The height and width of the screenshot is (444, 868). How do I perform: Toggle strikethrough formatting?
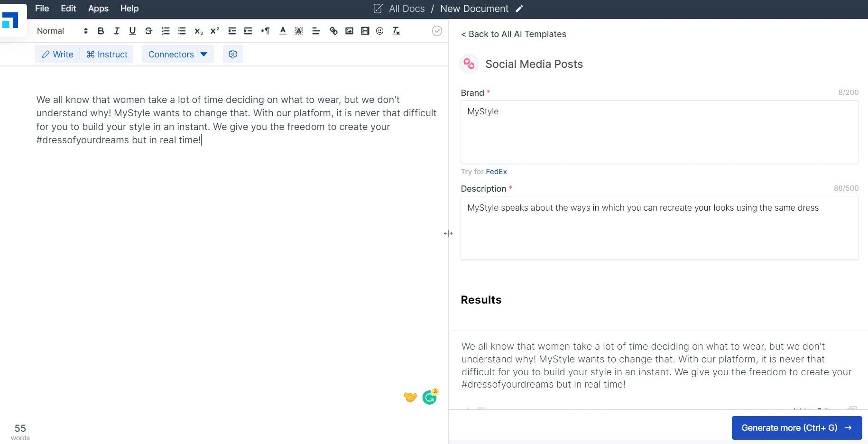click(x=148, y=31)
